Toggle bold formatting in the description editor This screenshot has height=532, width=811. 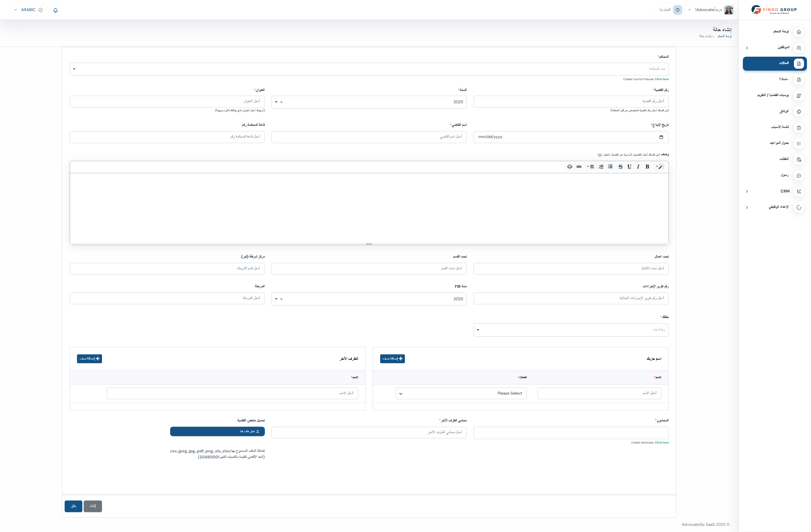tap(647, 167)
